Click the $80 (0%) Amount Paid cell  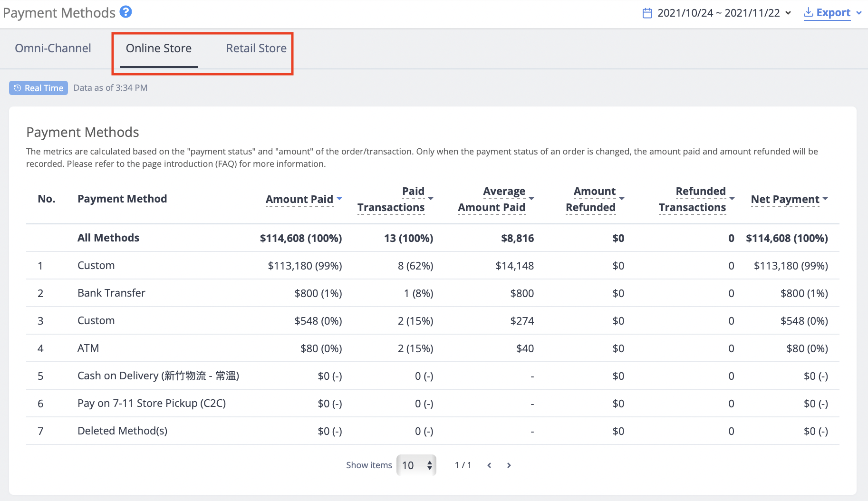click(x=321, y=348)
